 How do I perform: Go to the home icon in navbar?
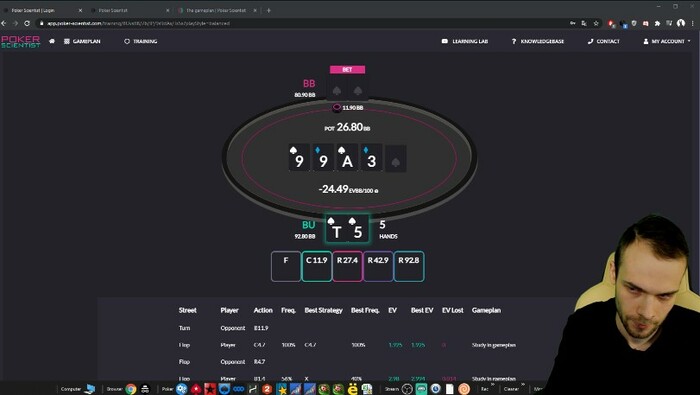(52, 41)
